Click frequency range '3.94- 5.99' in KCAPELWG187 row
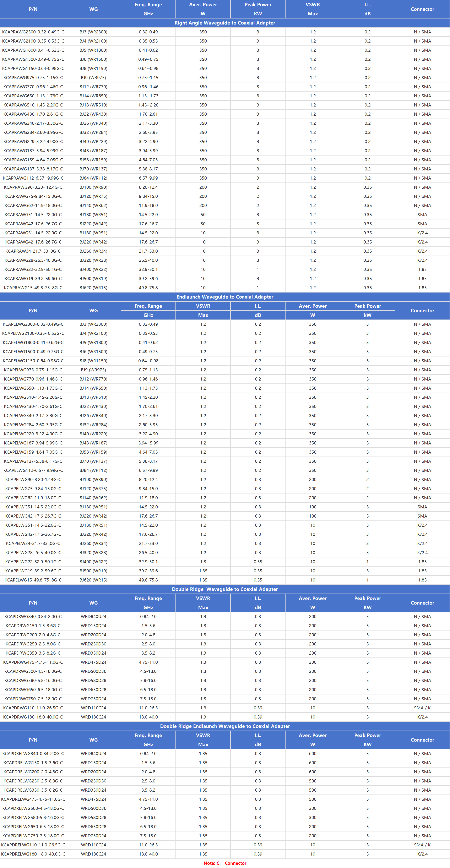Screen dimensions: 450x868 pyautogui.click(x=148, y=443)
